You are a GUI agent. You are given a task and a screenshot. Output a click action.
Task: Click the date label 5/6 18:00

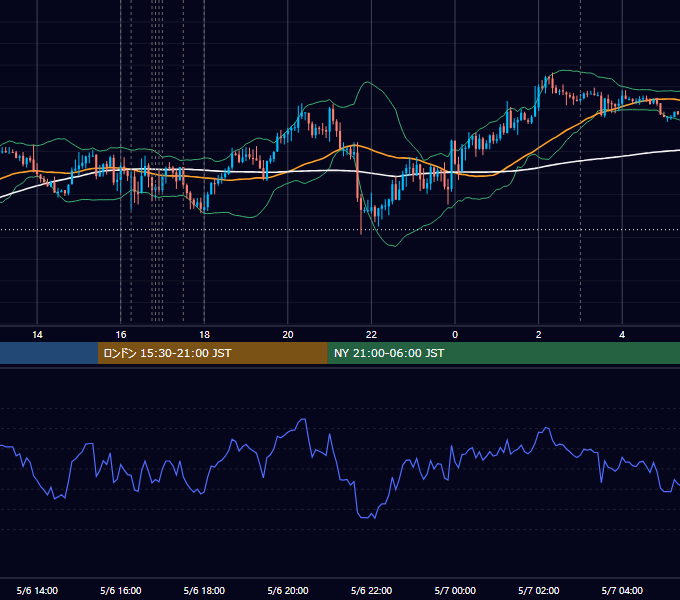coord(204,590)
